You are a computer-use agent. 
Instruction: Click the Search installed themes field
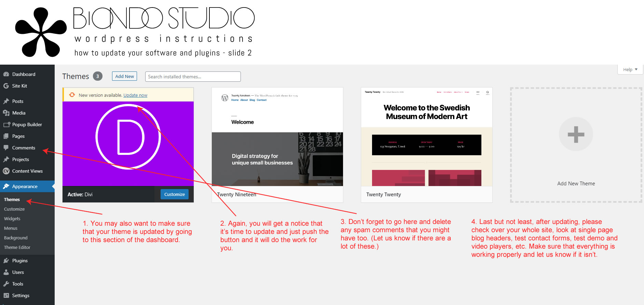tap(193, 77)
